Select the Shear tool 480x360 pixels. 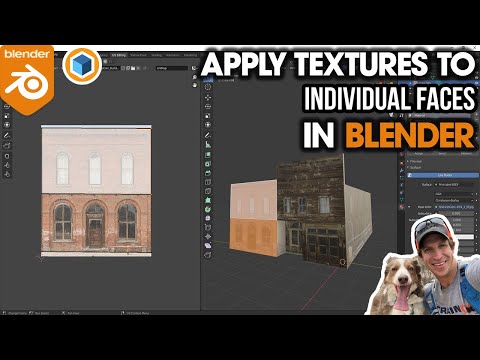208,246
